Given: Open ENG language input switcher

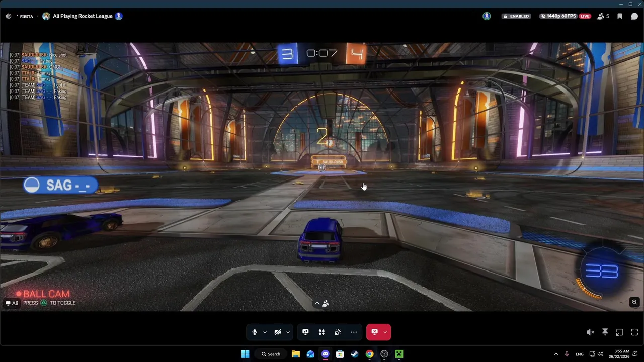Looking at the screenshot, I should (x=580, y=354).
